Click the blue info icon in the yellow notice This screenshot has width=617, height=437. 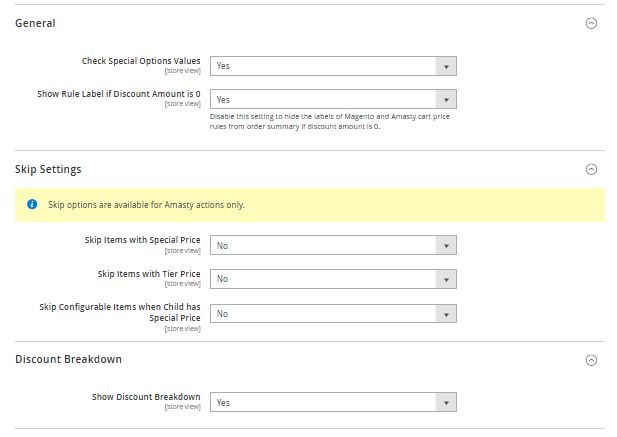tap(32, 205)
